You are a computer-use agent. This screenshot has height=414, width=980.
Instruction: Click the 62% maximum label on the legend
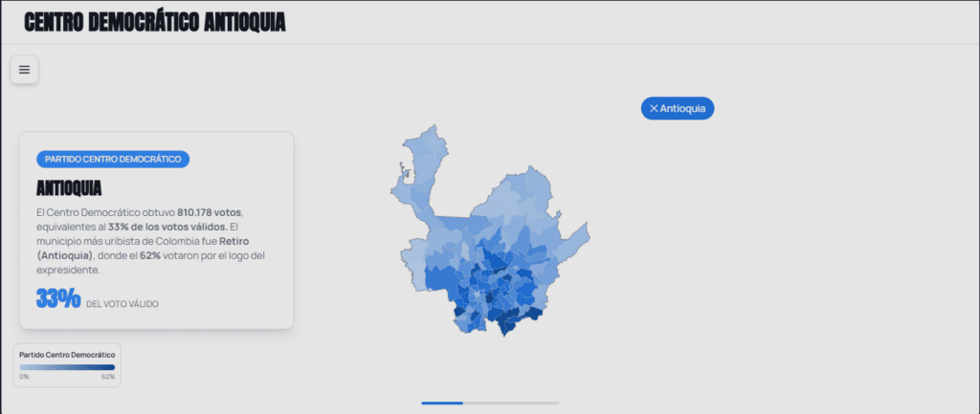pos(108,377)
